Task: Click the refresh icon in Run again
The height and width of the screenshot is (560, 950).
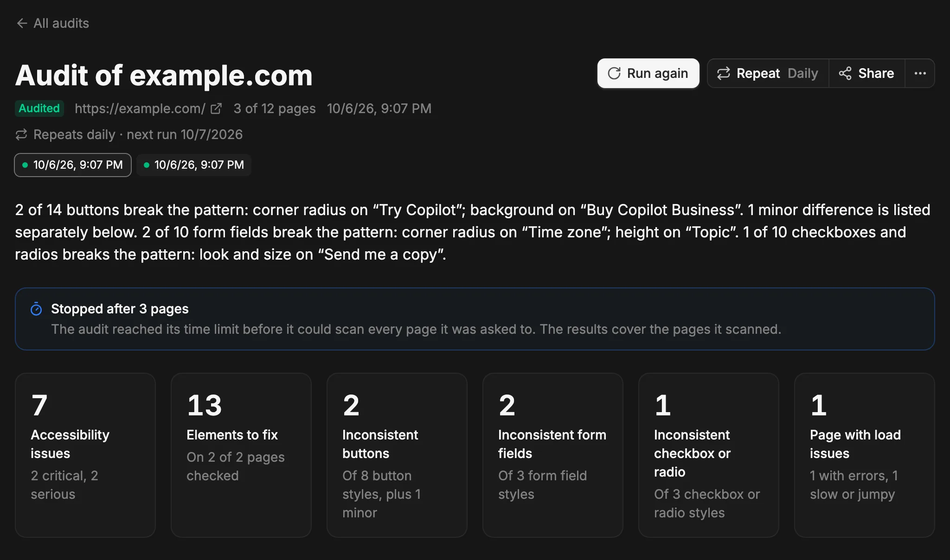Action: tap(614, 73)
